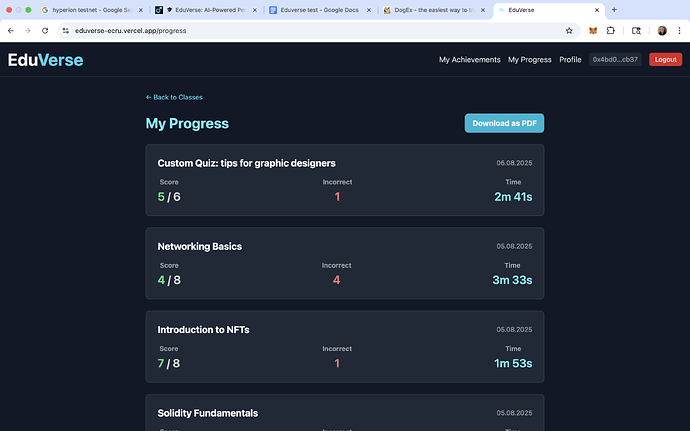Follow the Back to Classes link
The width and height of the screenshot is (690, 431).
click(174, 97)
